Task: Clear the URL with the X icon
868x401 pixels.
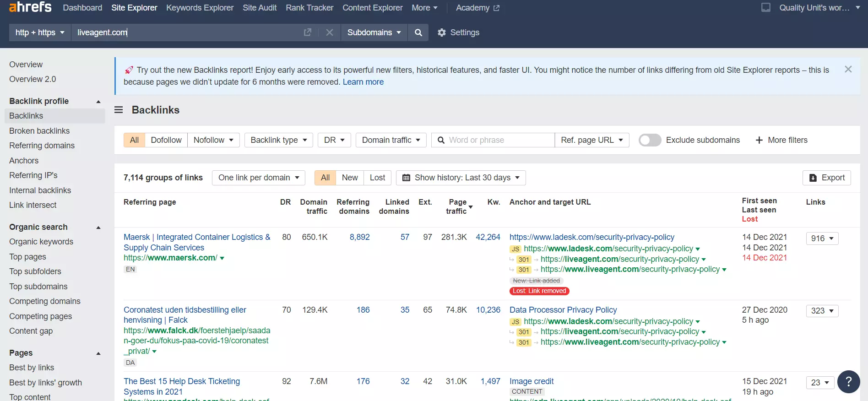Action: click(329, 33)
